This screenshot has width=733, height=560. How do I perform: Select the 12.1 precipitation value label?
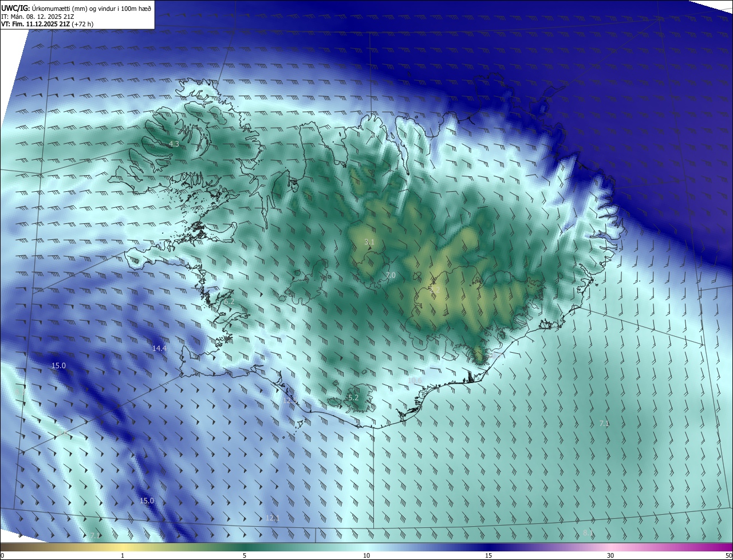tap(273, 518)
